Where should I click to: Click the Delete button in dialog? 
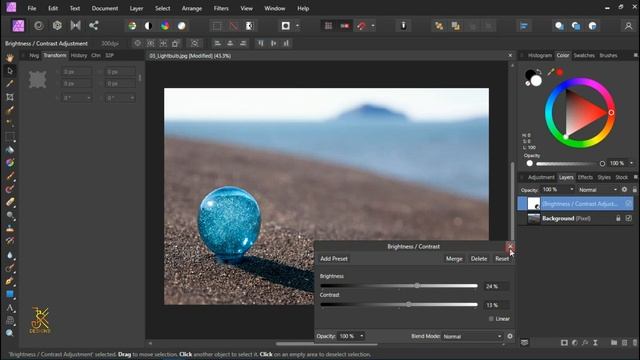[479, 259]
